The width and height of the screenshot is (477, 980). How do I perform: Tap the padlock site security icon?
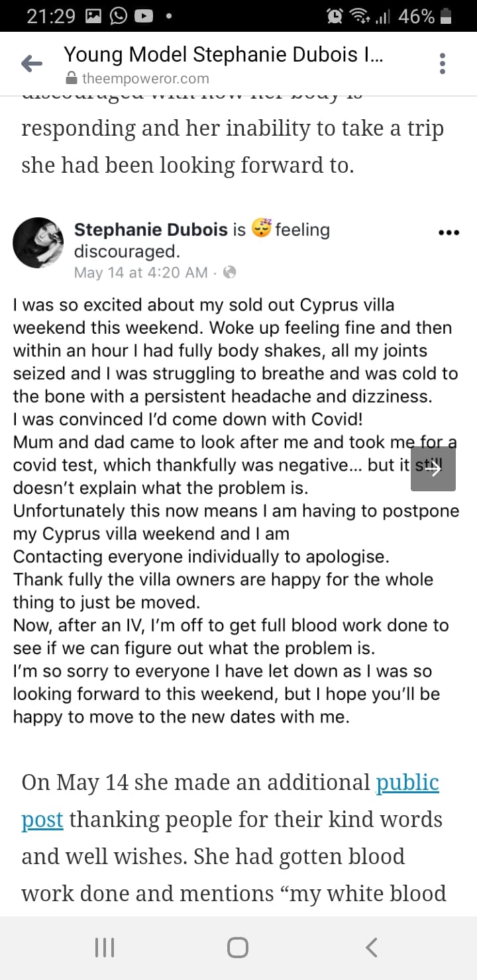pyautogui.click(x=72, y=79)
